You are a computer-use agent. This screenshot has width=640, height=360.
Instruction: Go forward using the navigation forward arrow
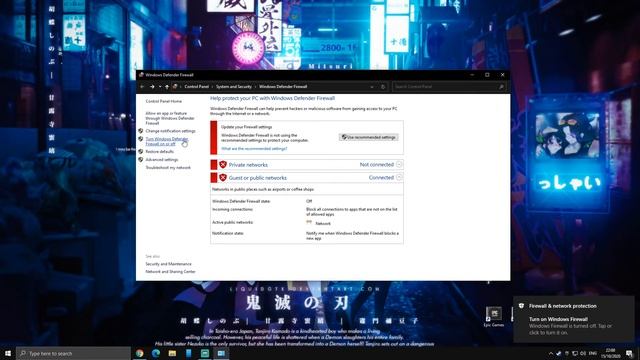click(152, 87)
